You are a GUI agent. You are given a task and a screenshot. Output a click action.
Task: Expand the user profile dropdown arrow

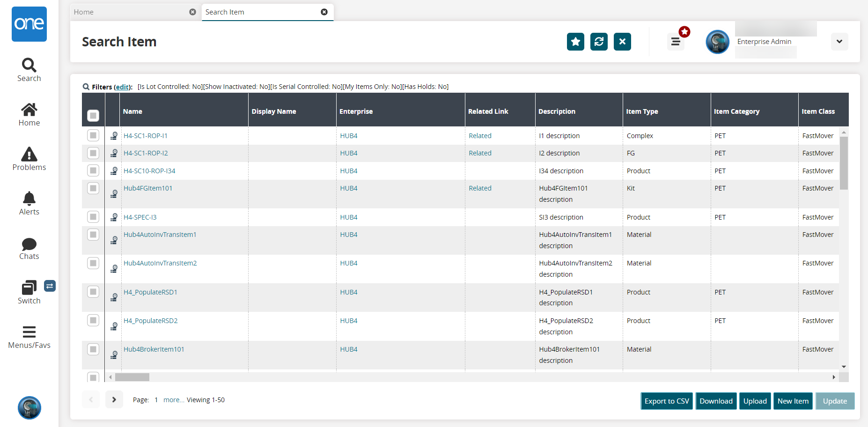839,42
